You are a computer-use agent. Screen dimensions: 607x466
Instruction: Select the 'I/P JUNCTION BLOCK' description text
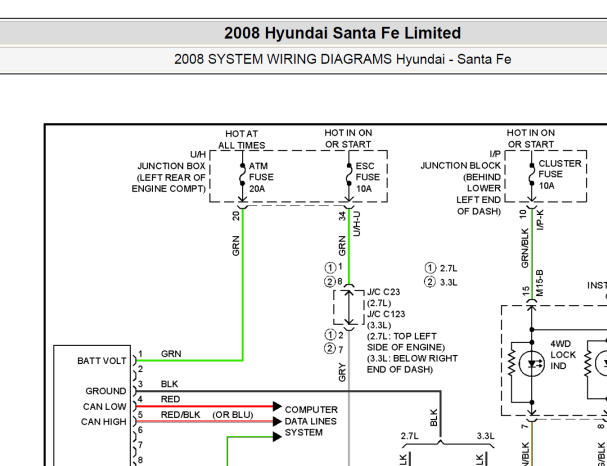click(x=461, y=183)
